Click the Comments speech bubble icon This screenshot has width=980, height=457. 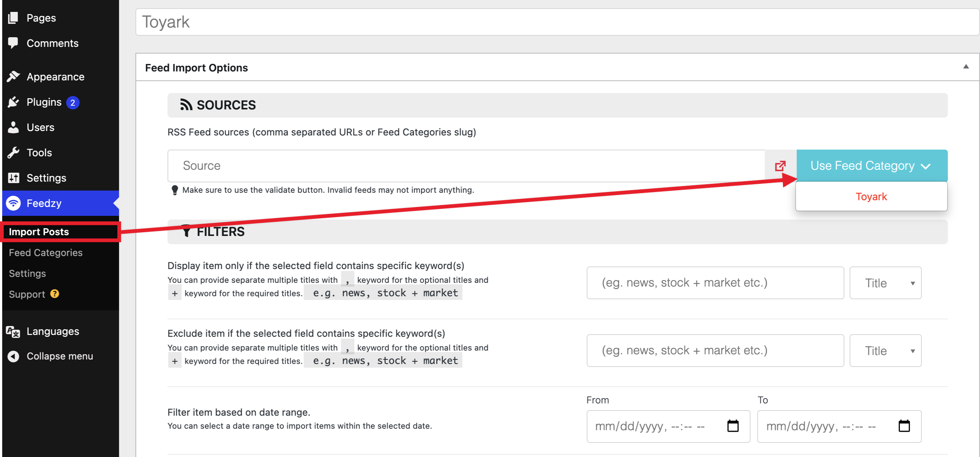tap(13, 42)
